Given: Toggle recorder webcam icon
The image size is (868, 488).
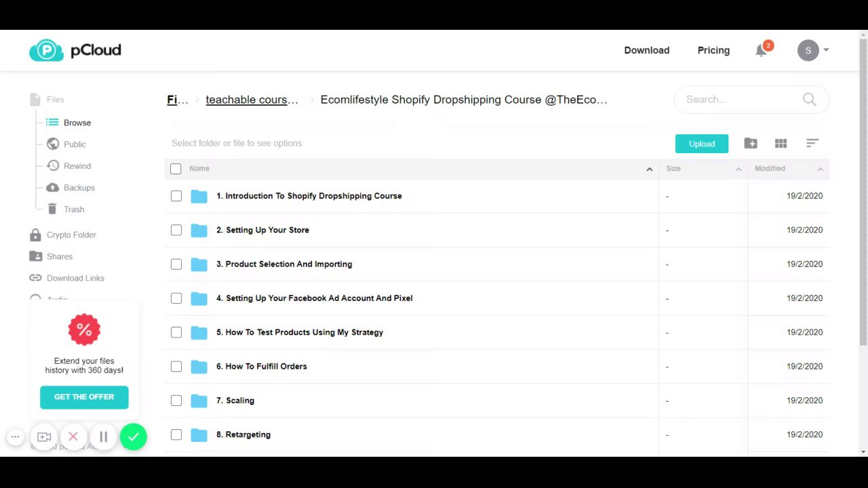Looking at the screenshot, I should point(44,437).
